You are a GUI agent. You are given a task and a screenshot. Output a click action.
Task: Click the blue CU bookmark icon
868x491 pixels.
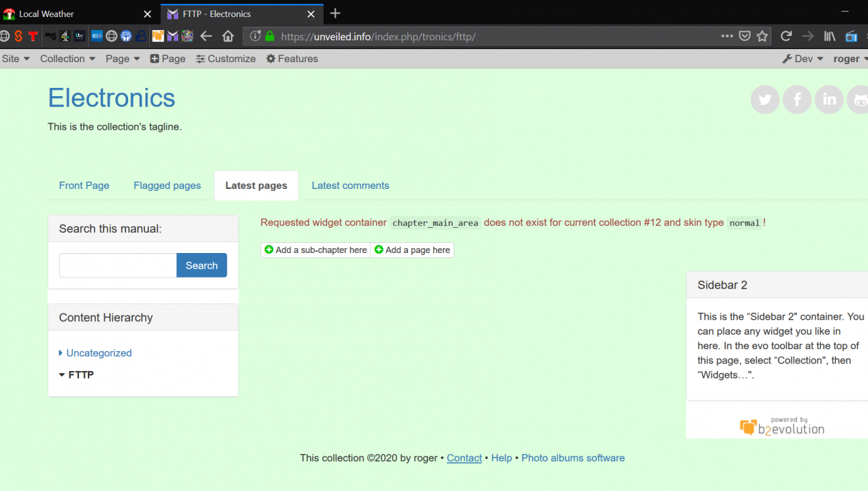click(126, 36)
